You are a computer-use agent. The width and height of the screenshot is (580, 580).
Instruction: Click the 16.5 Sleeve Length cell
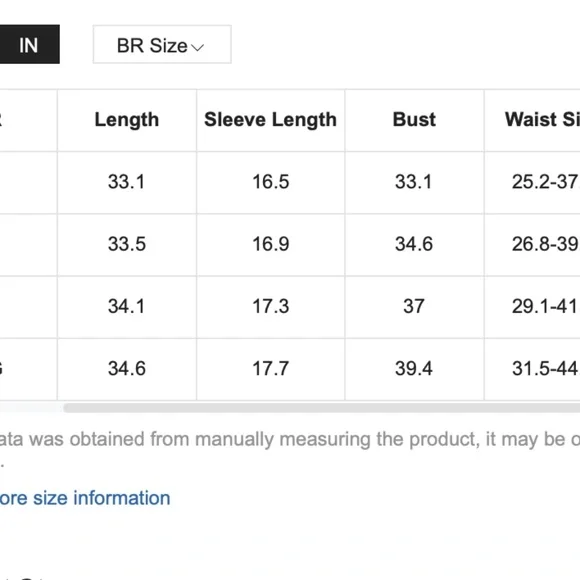point(271,182)
